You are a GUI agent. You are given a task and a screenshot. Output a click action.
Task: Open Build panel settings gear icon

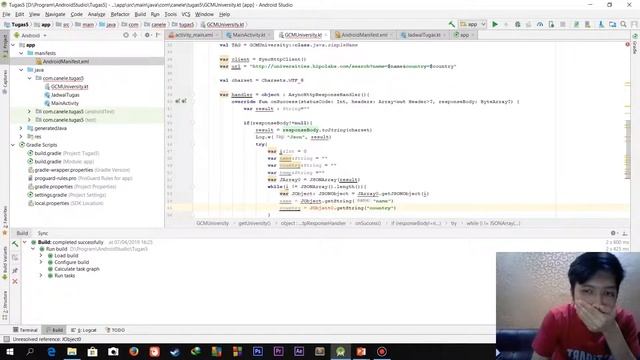[x=613, y=233]
